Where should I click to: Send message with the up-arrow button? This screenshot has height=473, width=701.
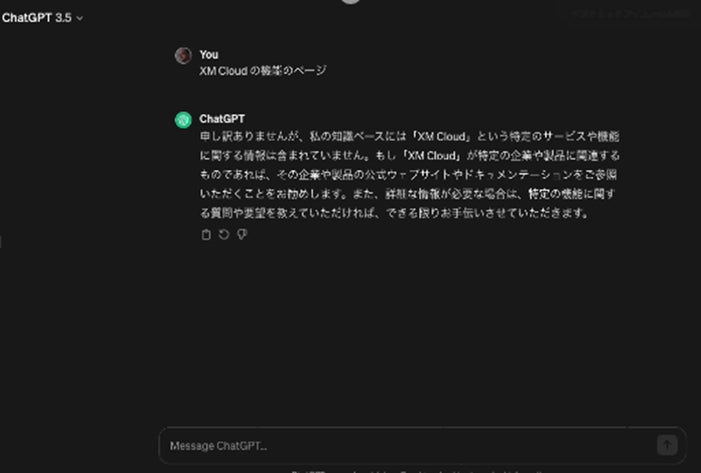pos(667,445)
